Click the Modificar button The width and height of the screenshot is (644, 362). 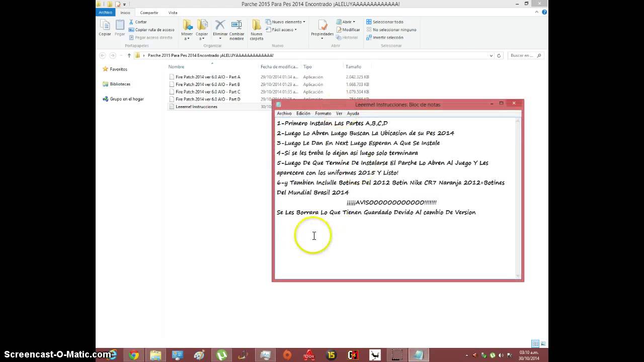[x=348, y=30]
